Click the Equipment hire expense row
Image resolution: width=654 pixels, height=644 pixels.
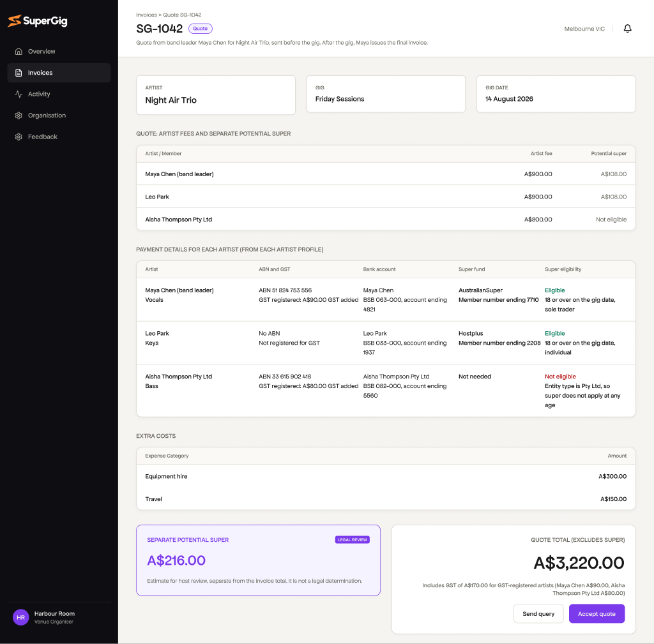coord(386,476)
